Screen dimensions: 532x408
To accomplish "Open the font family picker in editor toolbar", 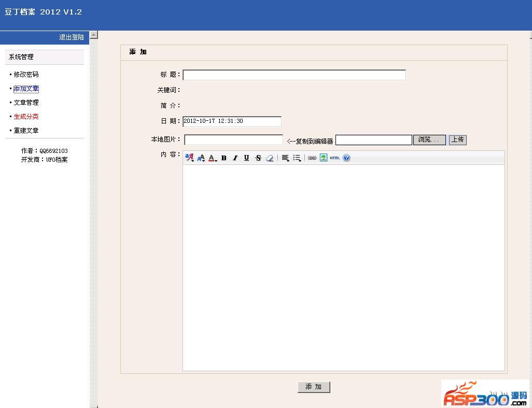I will click(x=189, y=158).
